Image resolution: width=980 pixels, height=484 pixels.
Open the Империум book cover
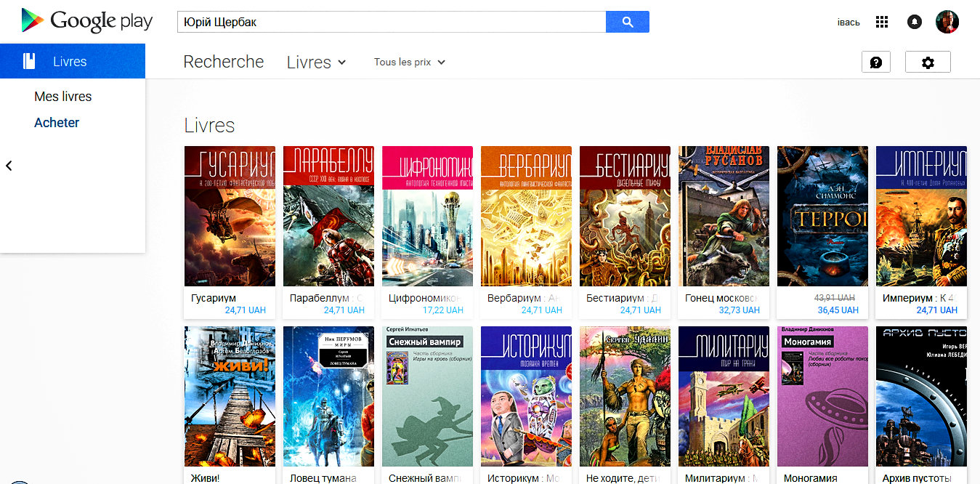[x=921, y=216]
